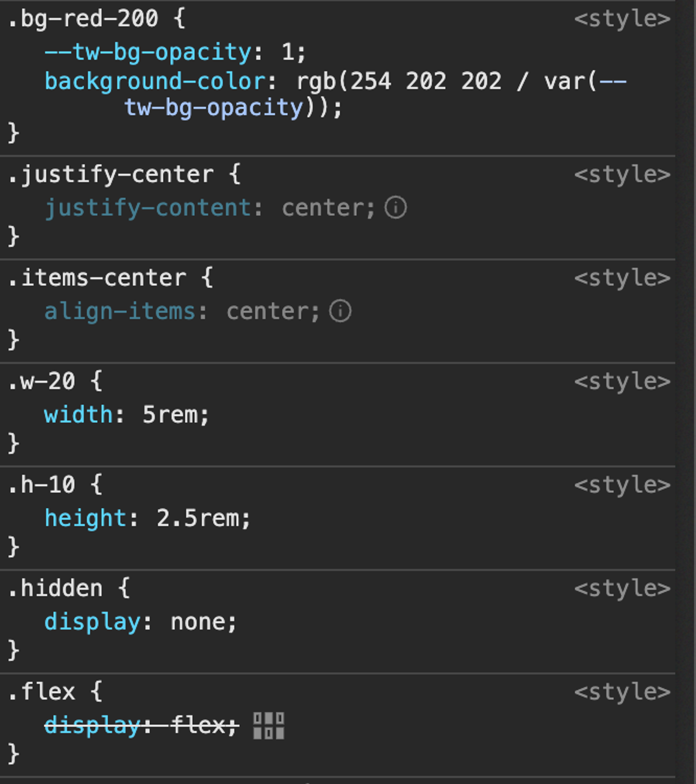Select the .hidden selector text
The height and width of the screenshot is (784, 696).
[x=55, y=588]
